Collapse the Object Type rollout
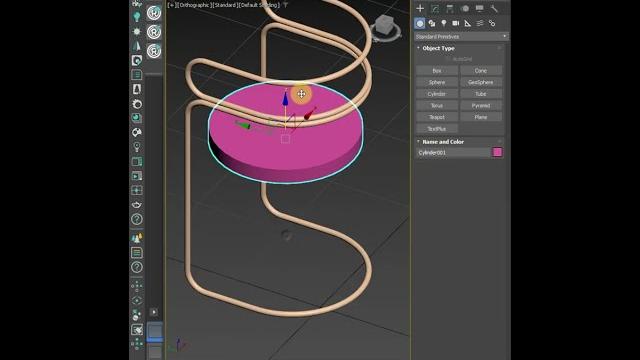 tap(438, 48)
